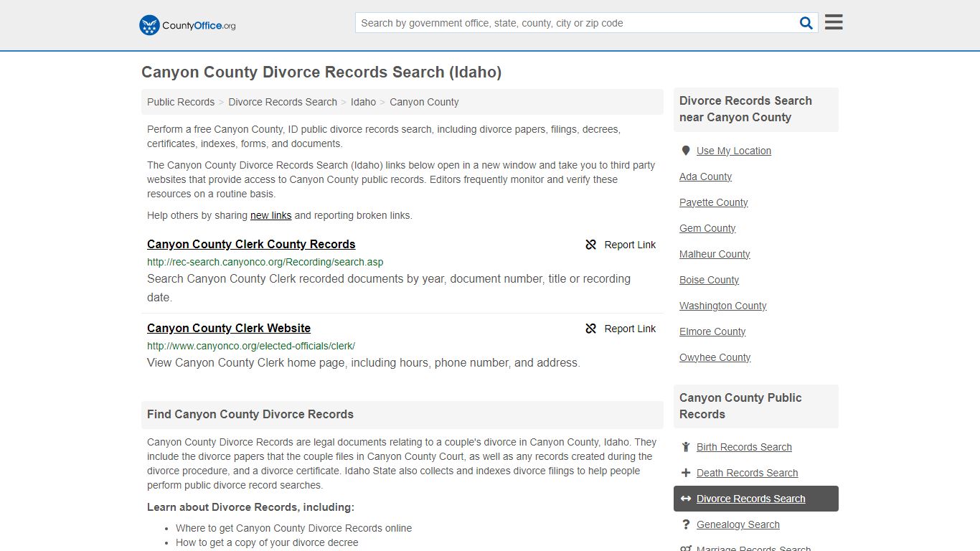Open Malheur County link
The width and height of the screenshot is (980, 551).
(x=715, y=254)
